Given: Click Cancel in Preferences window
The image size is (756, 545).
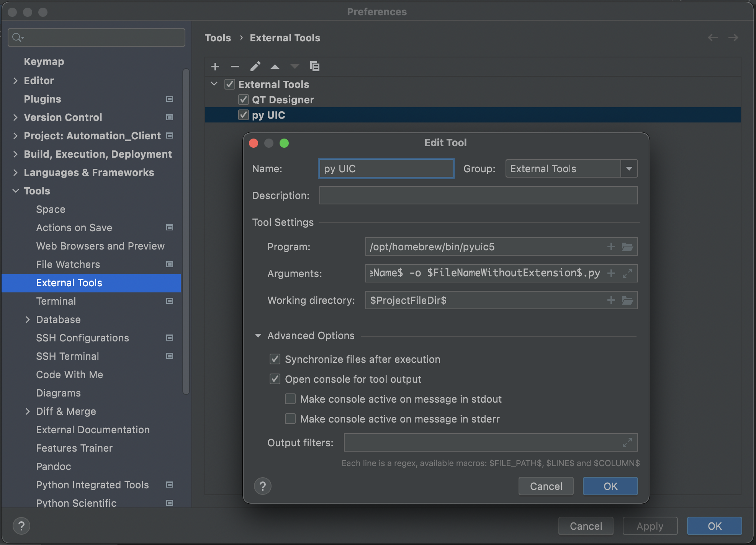Looking at the screenshot, I should 586,526.
